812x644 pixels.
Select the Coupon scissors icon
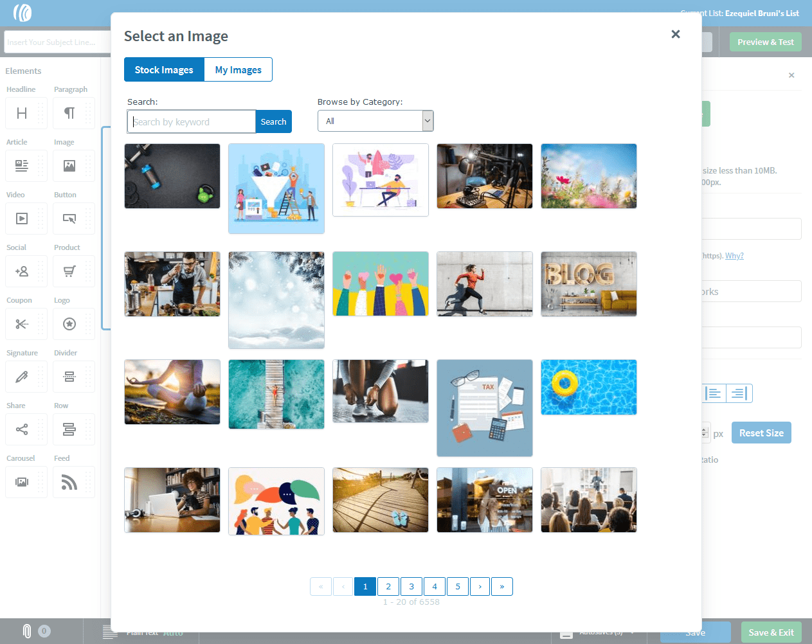point(22,324)
